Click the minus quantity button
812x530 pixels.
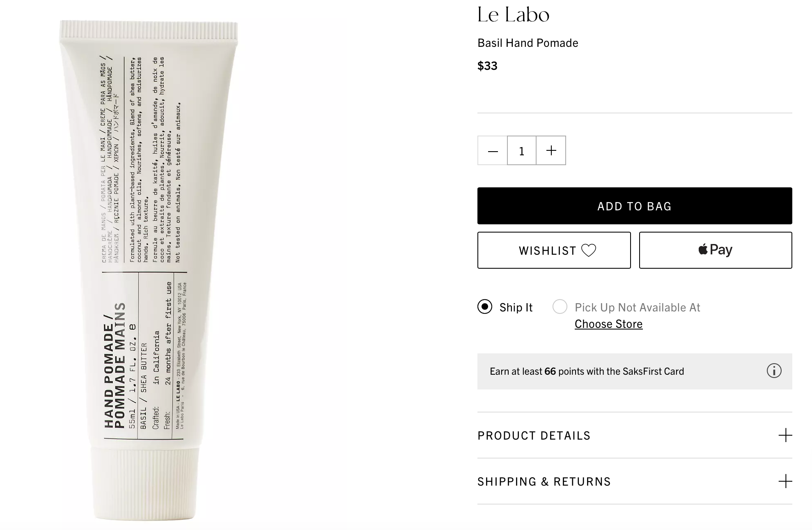tap(493, 151)
